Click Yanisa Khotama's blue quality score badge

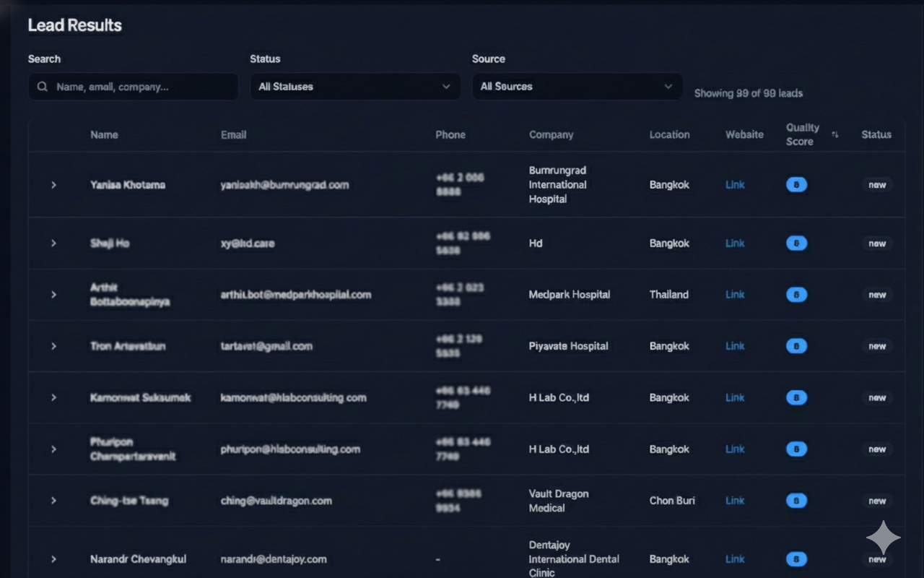tap(796, 184)
